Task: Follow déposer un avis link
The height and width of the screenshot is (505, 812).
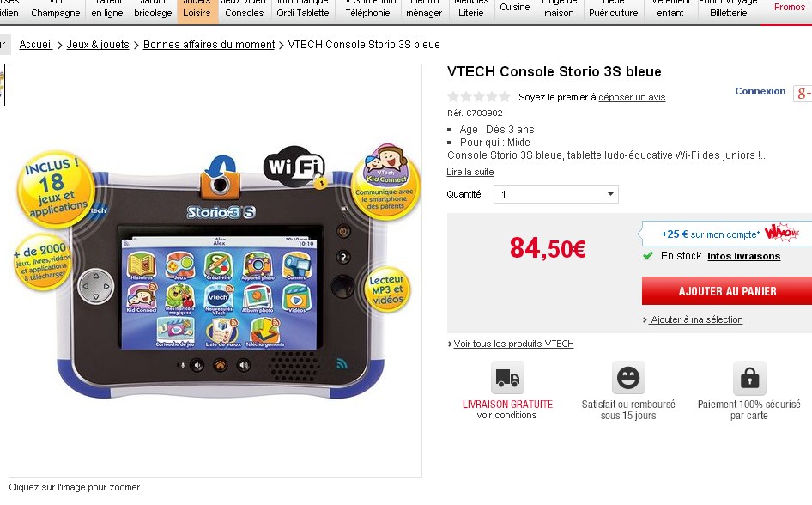Action: pos(632,97)
